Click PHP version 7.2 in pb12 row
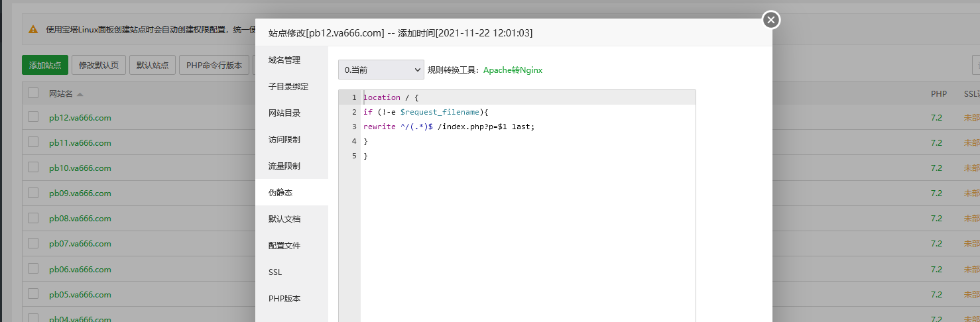 pyautogui.click(x=936, y=118)
